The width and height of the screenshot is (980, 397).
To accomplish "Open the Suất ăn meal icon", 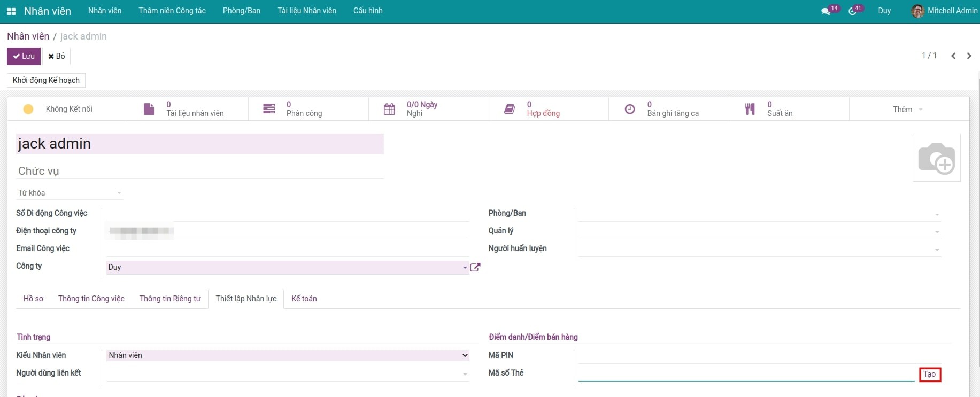I will point(750,109).
